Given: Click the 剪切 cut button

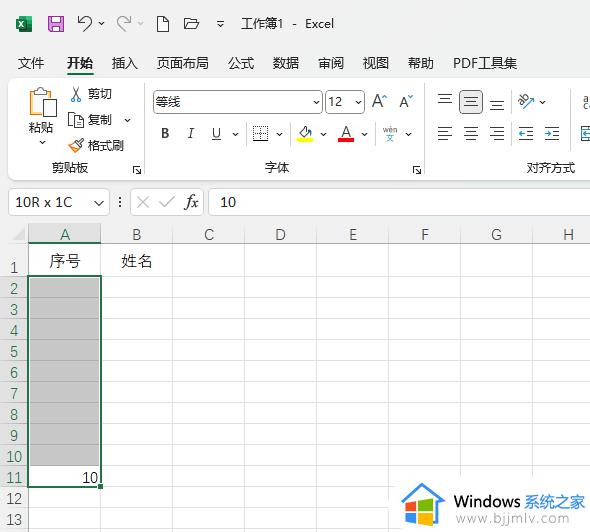Looking at the screenshot, I should (91, 94).
